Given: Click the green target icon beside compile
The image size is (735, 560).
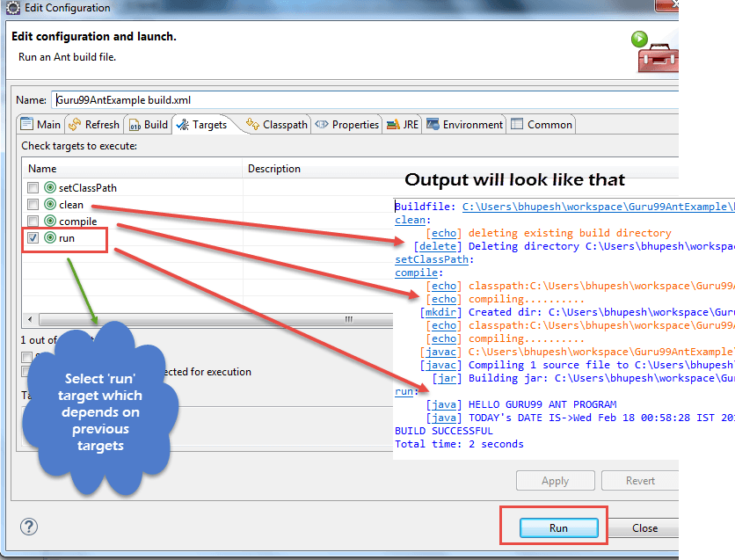Looking at the screenshot, I should coord(50,222).
